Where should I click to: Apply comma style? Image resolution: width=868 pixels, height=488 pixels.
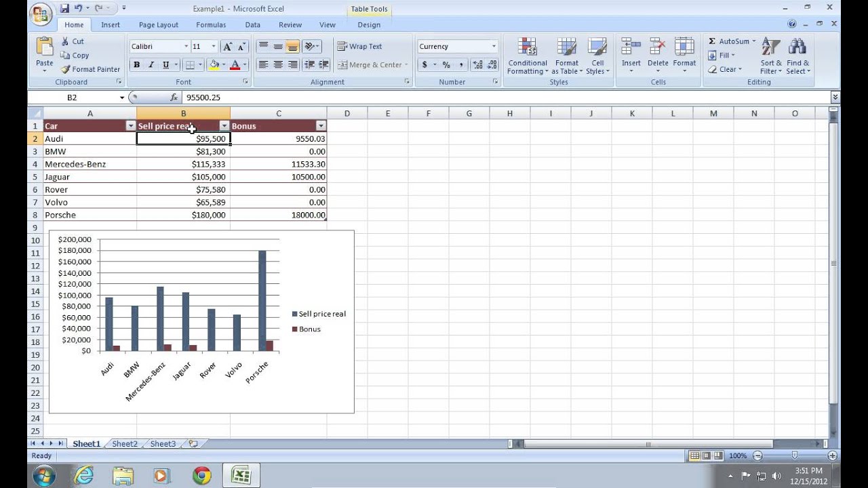(461, 65)
